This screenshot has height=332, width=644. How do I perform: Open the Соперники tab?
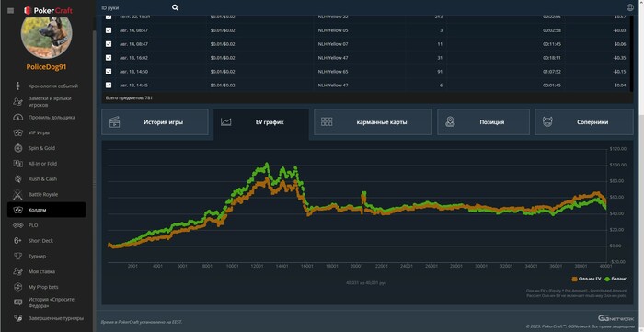(584, 122)
